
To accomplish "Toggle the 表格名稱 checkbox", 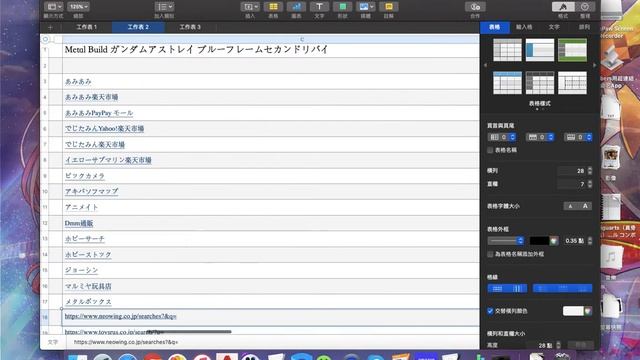I will [x=490, y=150].
